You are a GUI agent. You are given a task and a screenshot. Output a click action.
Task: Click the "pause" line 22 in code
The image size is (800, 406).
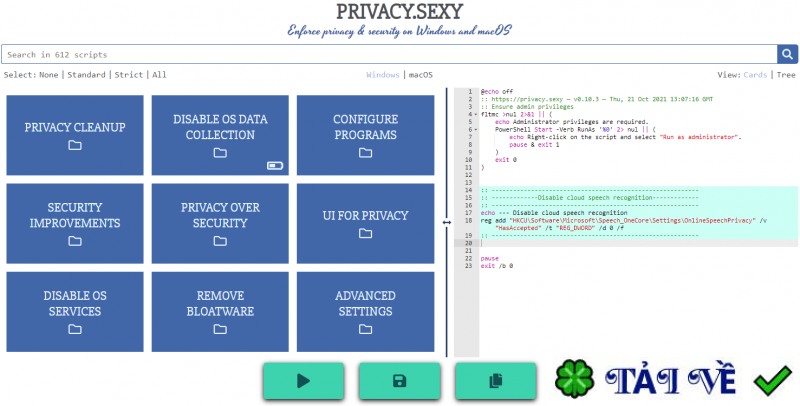(490, 259)
